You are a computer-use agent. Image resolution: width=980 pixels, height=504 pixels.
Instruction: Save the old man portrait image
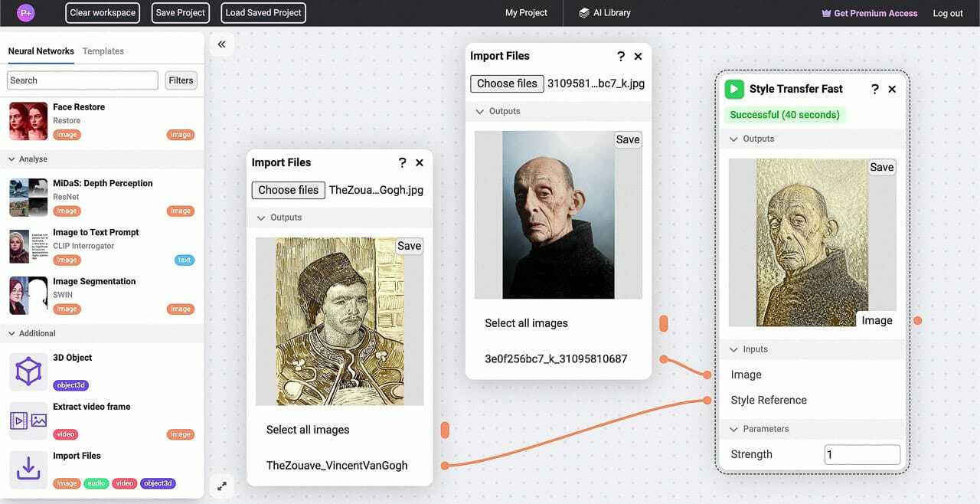(628, 139)
